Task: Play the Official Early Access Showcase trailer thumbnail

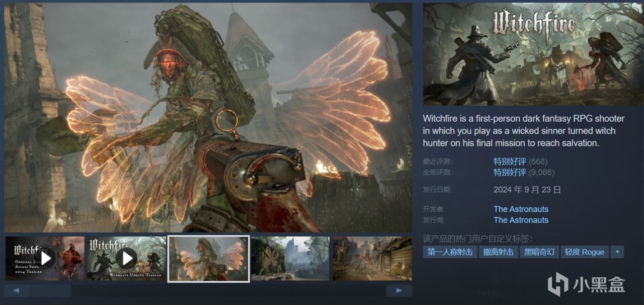Action: 45,259
